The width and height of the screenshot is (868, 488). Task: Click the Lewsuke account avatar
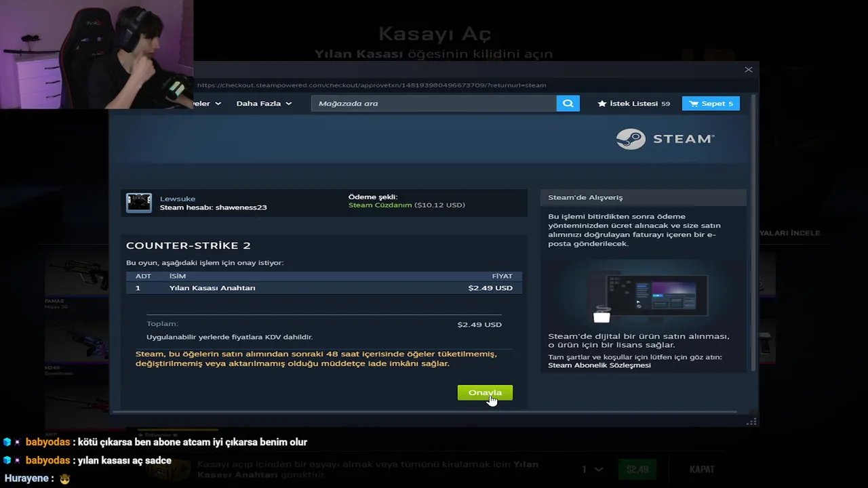pos(139,203)
